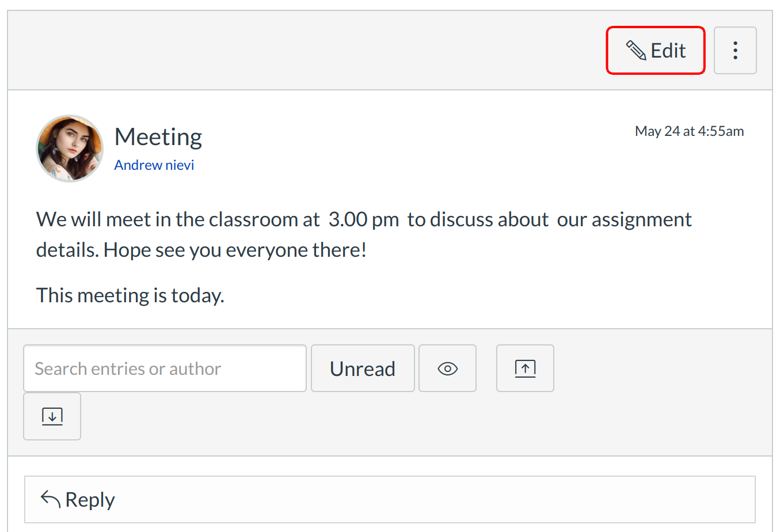Click the "This meeting is today." line
784x532 pixels.
(x=130, y=295)
